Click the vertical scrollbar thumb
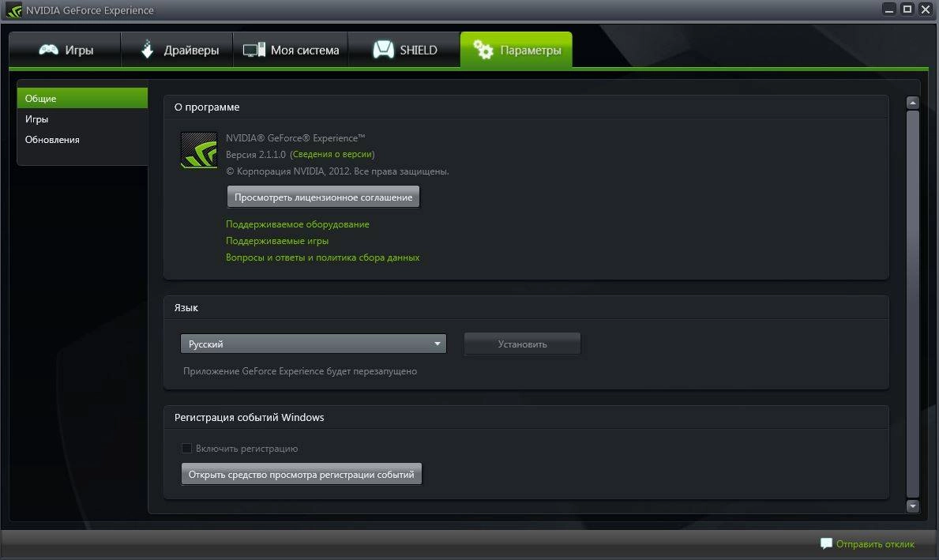The image size is (939, 560). point(913,304)
